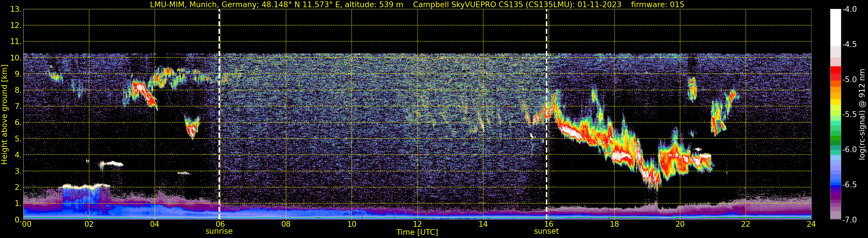Click the y-axis tick label '11'

coord(15,42)
